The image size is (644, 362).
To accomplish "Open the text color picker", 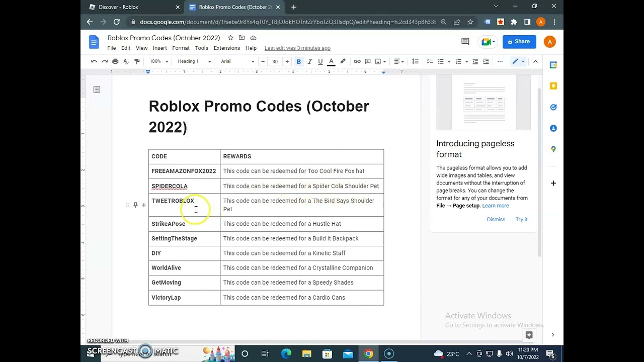I will [331, 61].
